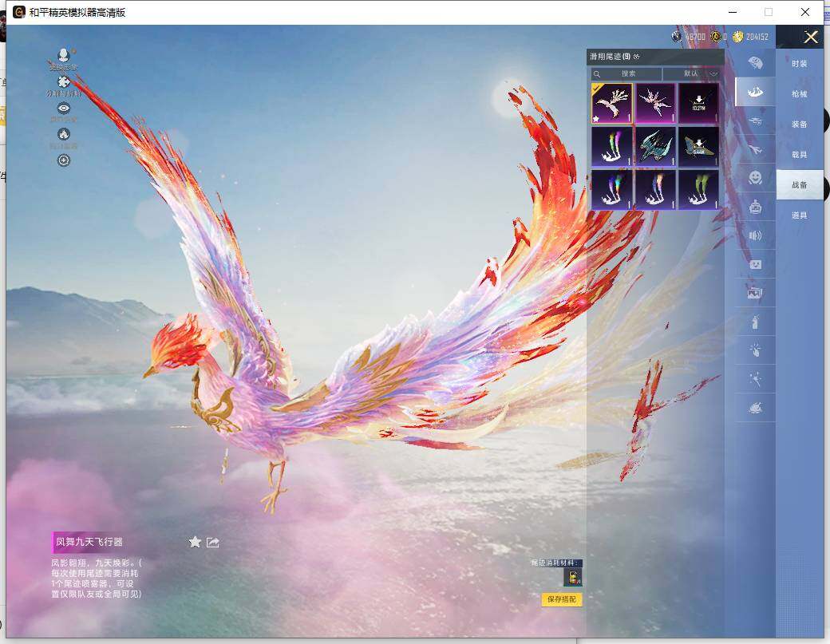This screenshot has width=830, height=644.
Task: Toggle the eye preview visibility icon
Action: click(x=64, y=109)
